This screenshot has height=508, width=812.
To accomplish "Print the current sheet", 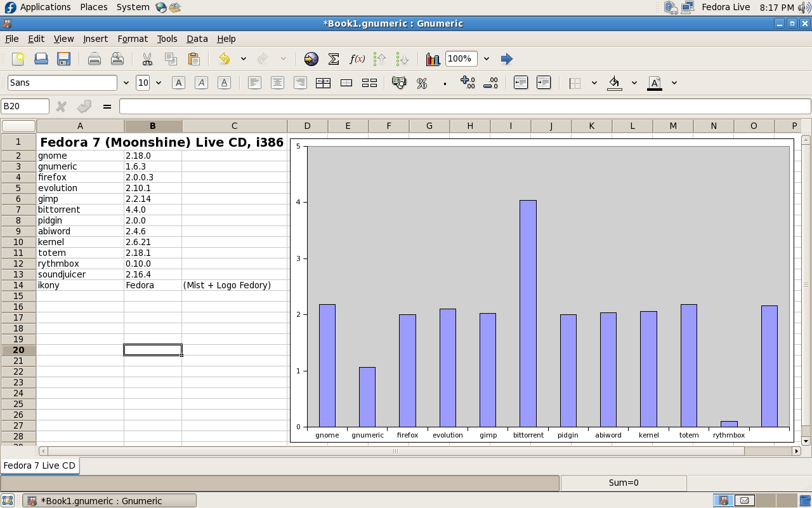I will click(95, 59).
